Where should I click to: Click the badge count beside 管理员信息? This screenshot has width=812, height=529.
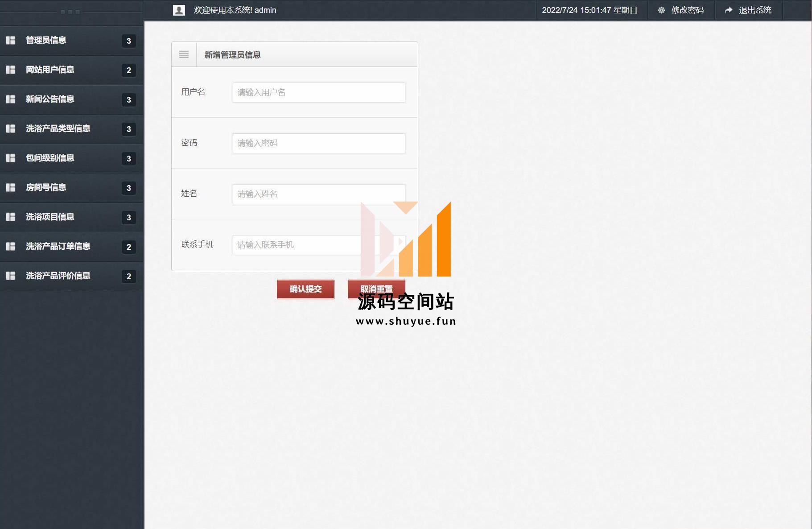coord(129,41)
